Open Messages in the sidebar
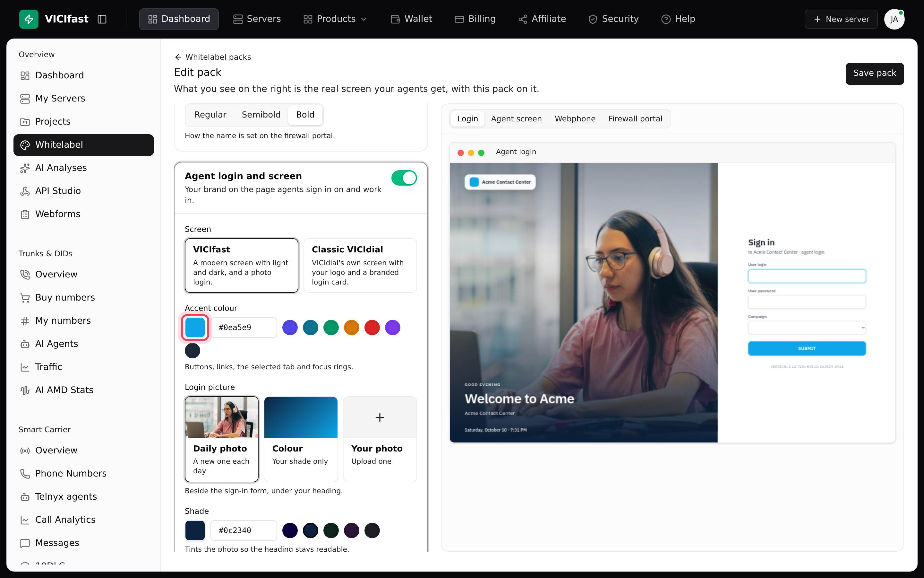Screen dimensions: 924x578 coord(84,543)
